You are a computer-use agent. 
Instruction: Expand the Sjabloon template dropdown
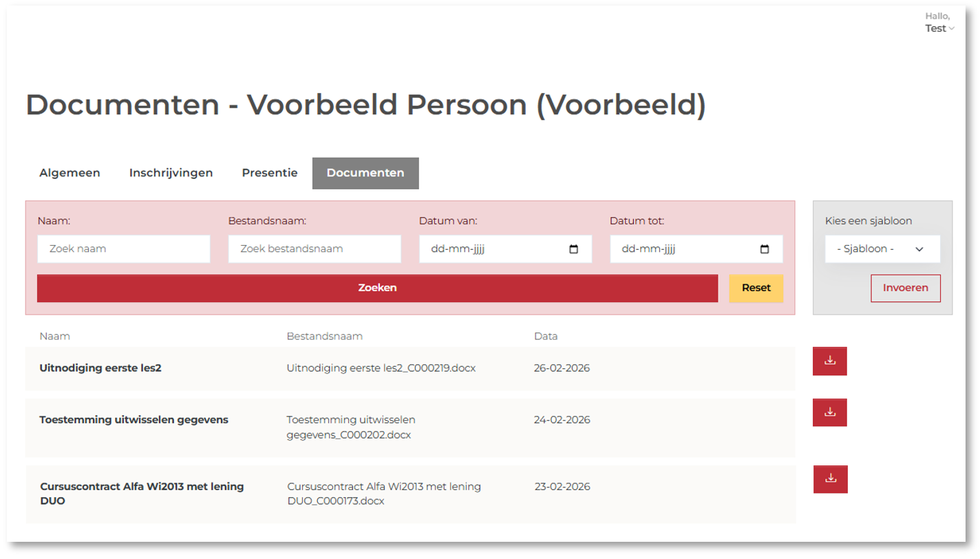882,249
